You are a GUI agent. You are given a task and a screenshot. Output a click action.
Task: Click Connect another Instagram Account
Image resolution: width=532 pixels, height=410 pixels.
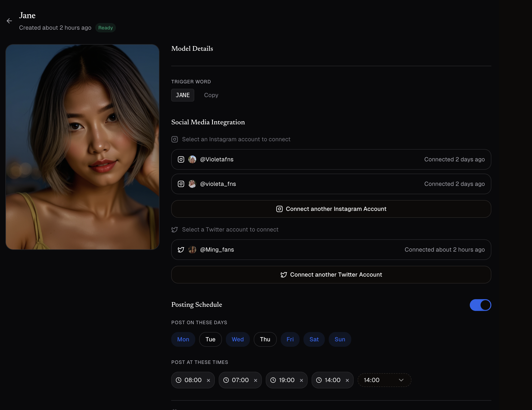tap(331, 209)
